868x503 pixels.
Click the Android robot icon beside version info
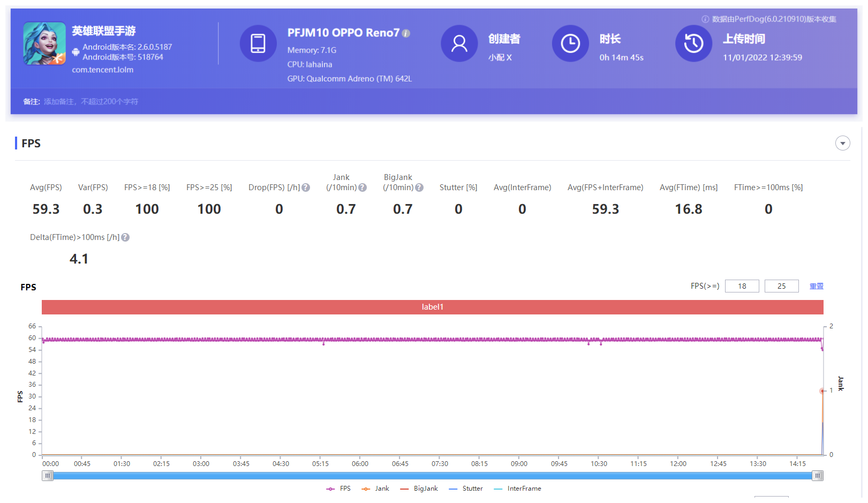tap(76, 52)
